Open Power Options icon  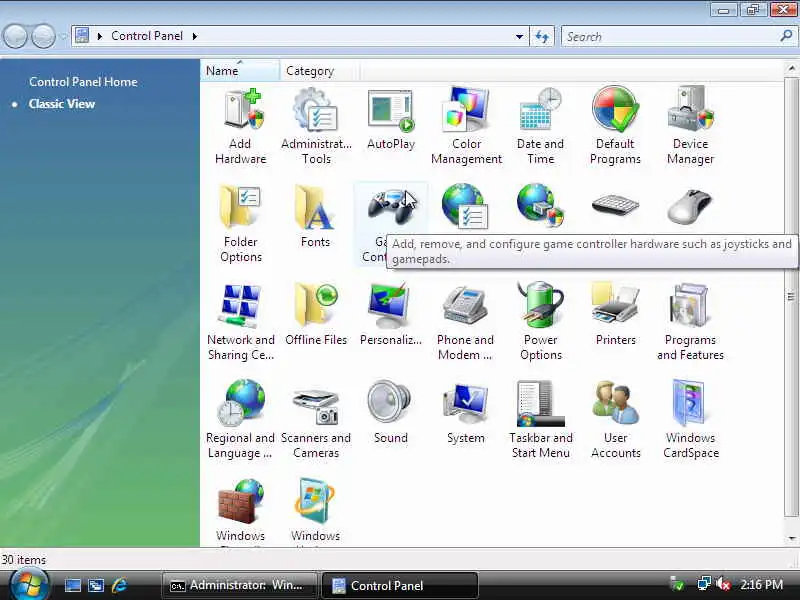tap(540, 304)
